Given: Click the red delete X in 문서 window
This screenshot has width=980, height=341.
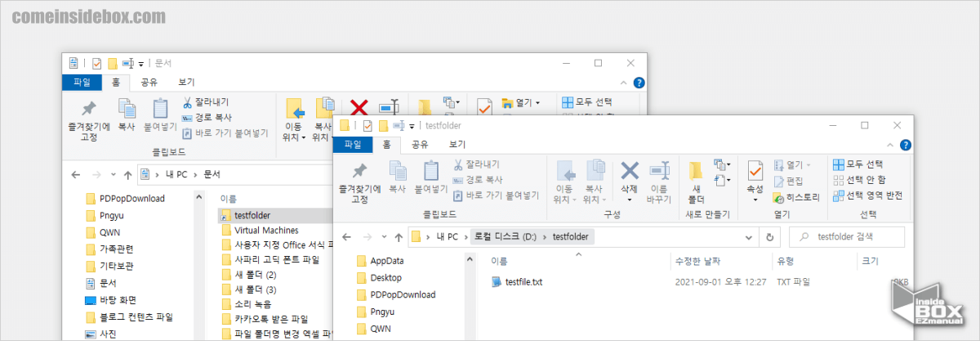Looking at the screenshot, I should click(359, 107).
